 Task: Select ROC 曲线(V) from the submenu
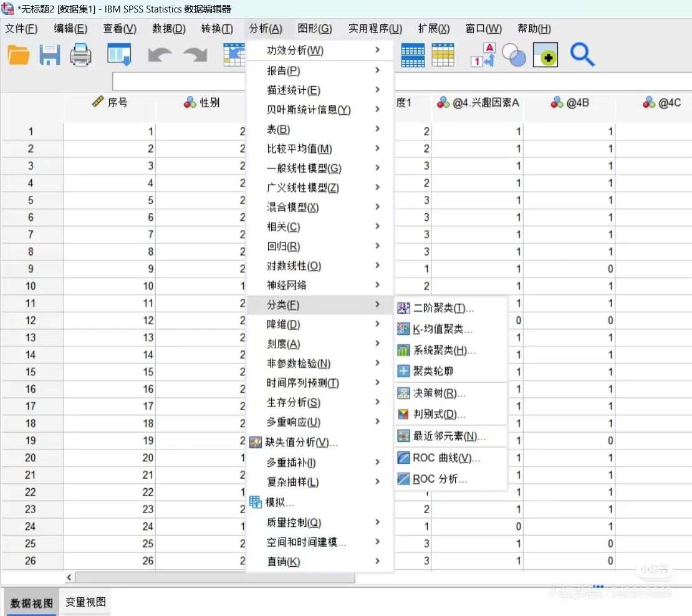[450, 458]
